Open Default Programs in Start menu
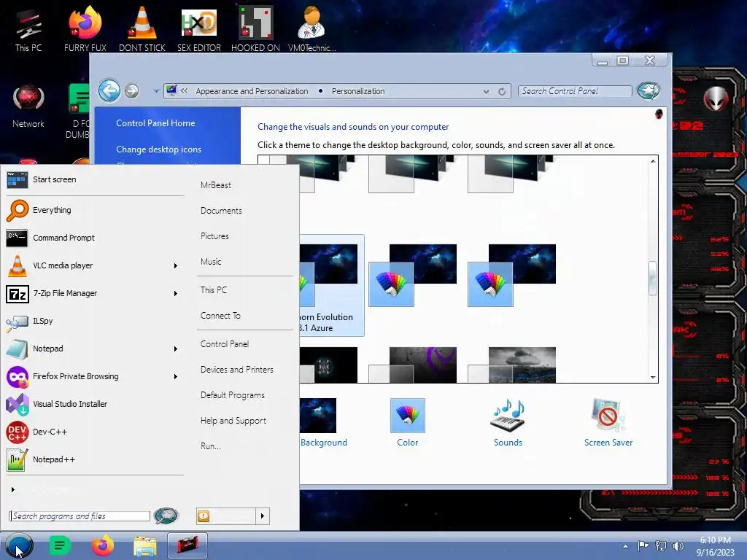Viewport: 747px width, 560px height. click(x=233, y=395)
